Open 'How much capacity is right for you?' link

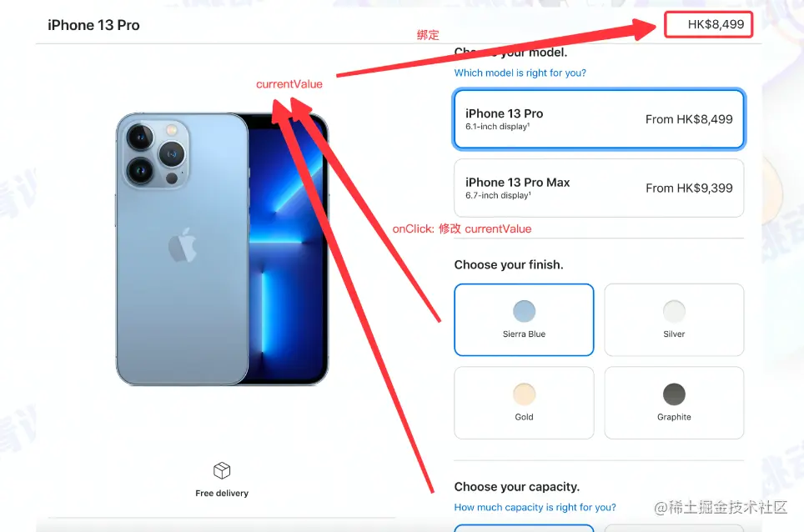click(x=535, y=507)
